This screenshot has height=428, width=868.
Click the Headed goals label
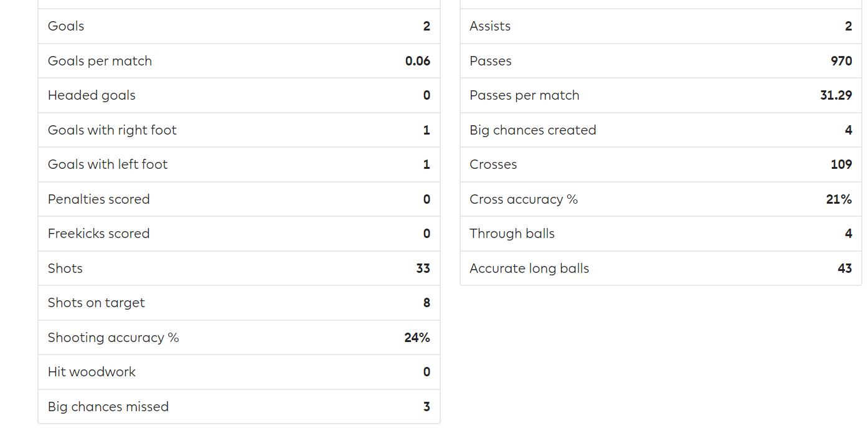92,95
